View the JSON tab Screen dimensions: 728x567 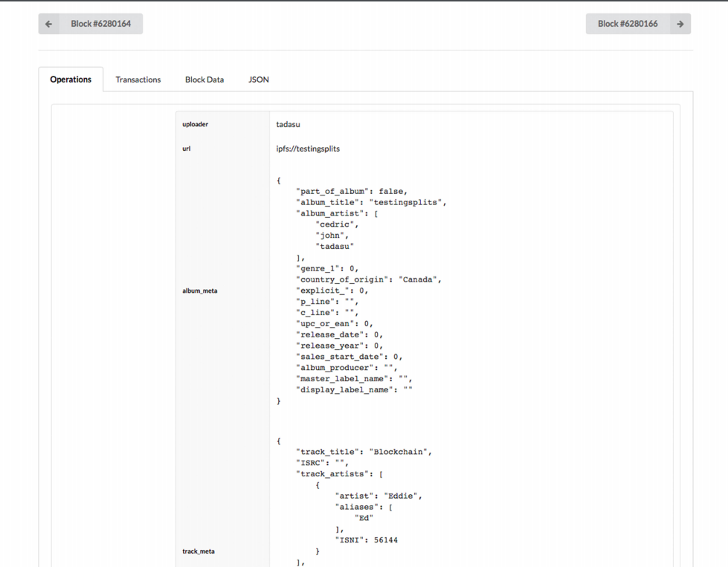click(x=259, y=80)
